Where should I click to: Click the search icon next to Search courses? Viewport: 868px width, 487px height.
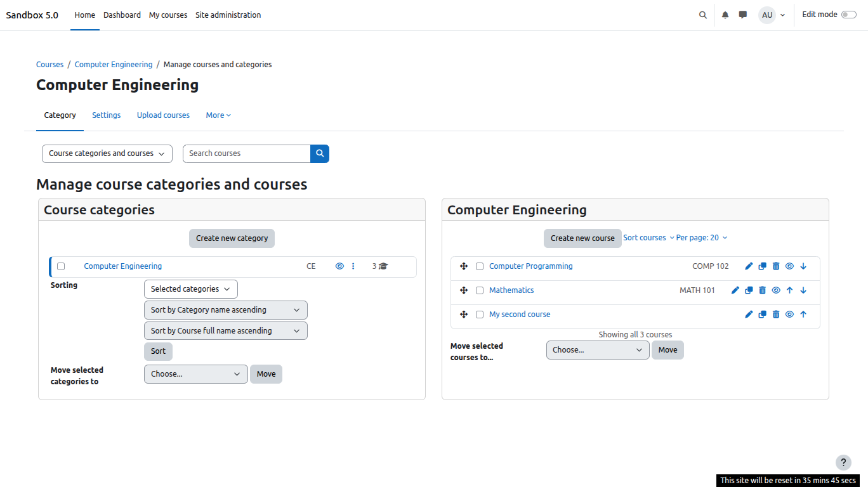pos(320,153)
